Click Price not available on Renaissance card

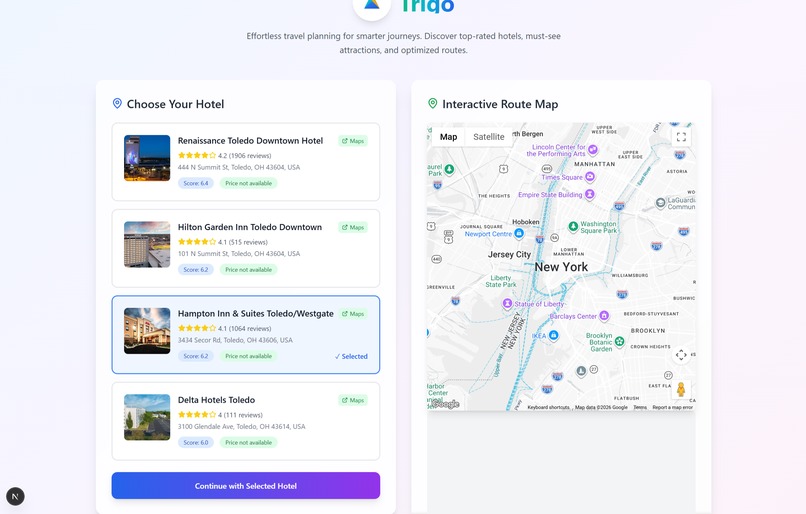(249, 183)
